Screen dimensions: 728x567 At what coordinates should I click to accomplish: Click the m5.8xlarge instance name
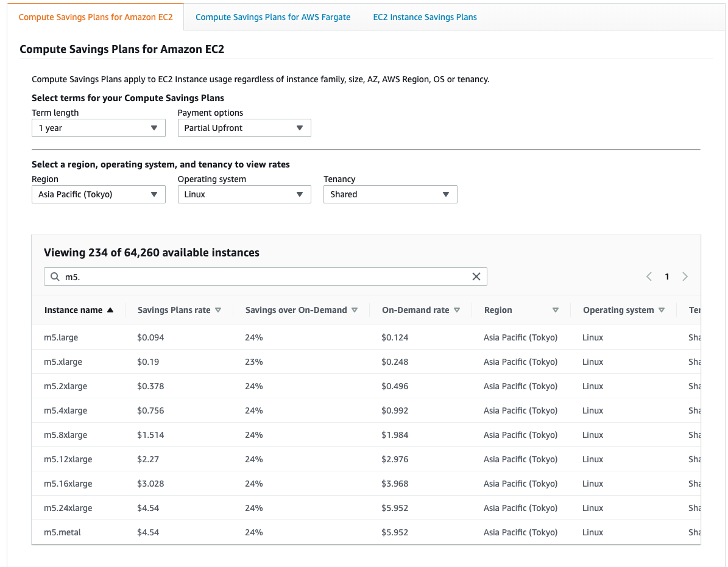(65, 435)
